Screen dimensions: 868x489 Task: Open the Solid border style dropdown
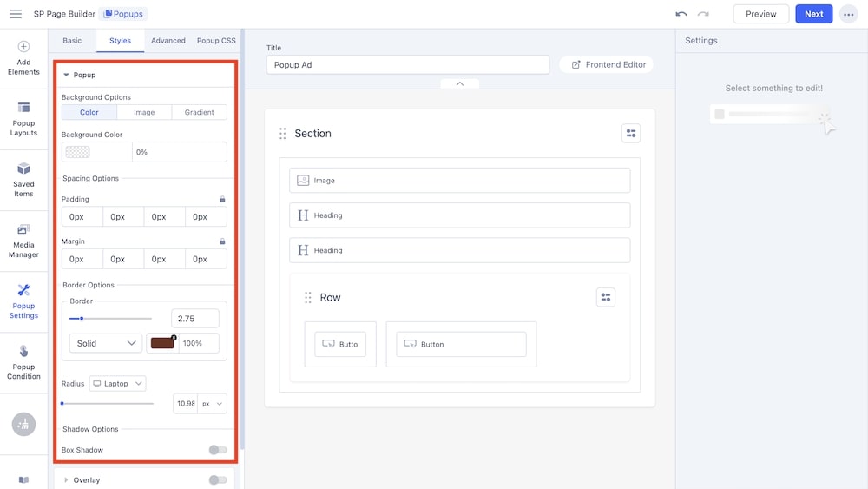coord(105,343)
